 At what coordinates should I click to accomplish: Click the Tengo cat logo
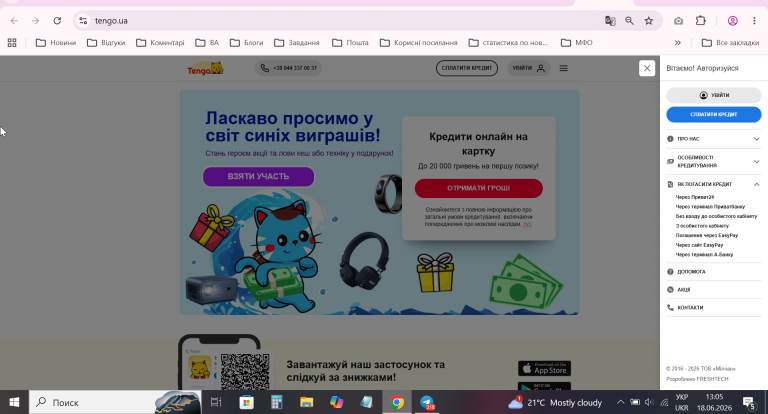[x=205, y=69]
